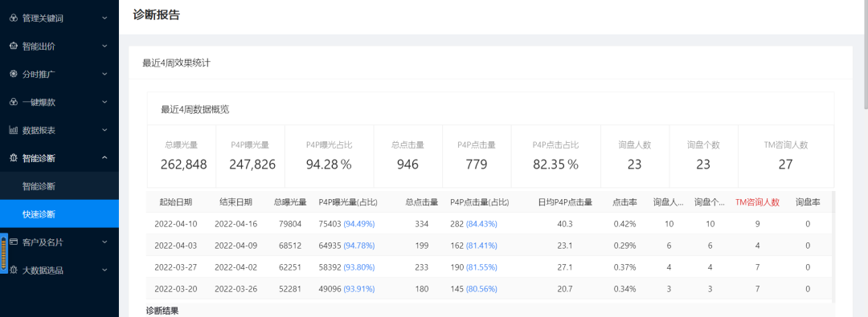The image size is (868, 317).
Task: Click the 诊断结果 heading
Action: 162,311
